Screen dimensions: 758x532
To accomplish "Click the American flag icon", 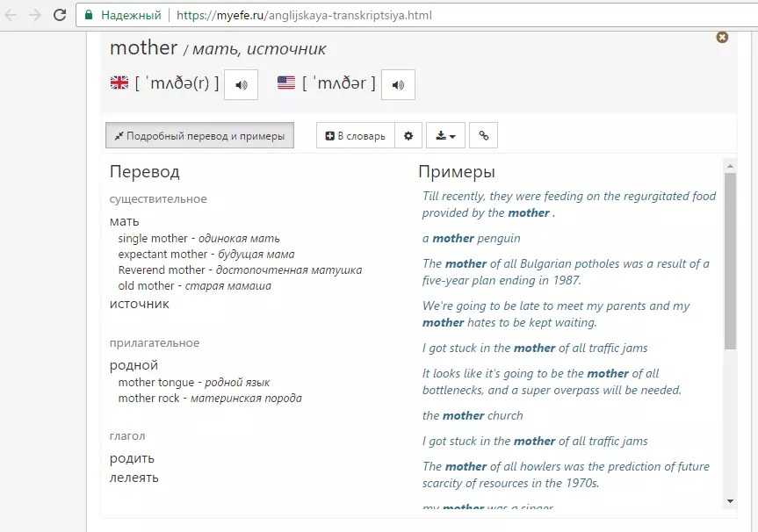I will pyautogui.click(x=286, y=83).
